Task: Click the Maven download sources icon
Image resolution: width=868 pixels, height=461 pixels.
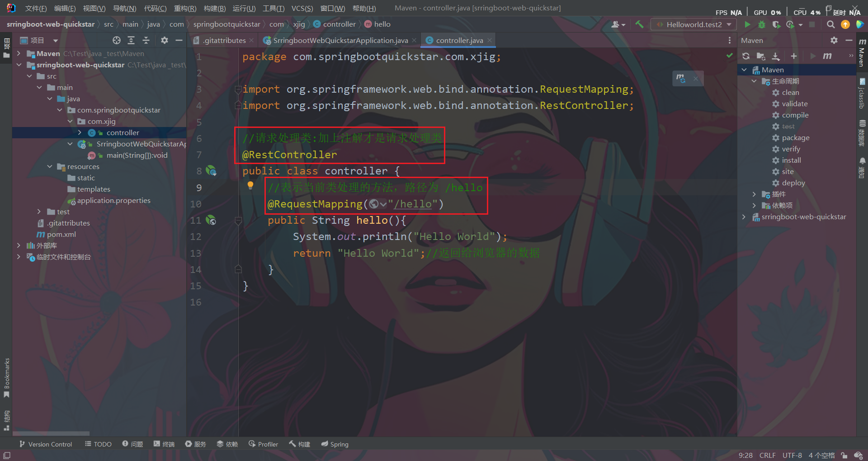Action: point(776,56)
